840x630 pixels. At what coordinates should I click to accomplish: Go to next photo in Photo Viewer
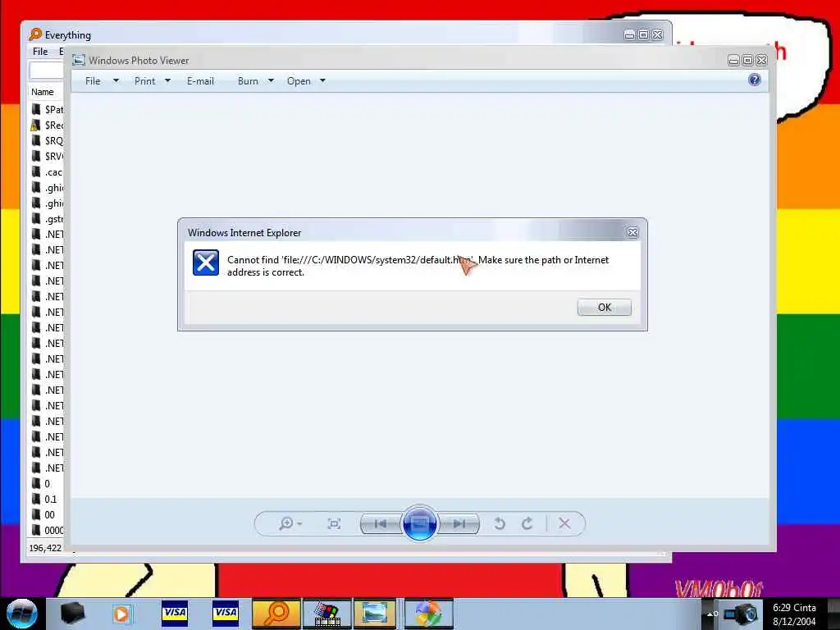[459, 523]
